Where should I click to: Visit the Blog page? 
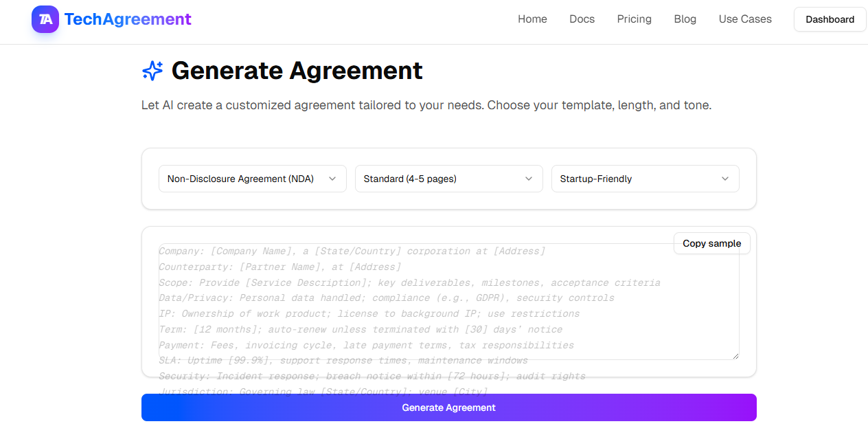coord(685,19)
